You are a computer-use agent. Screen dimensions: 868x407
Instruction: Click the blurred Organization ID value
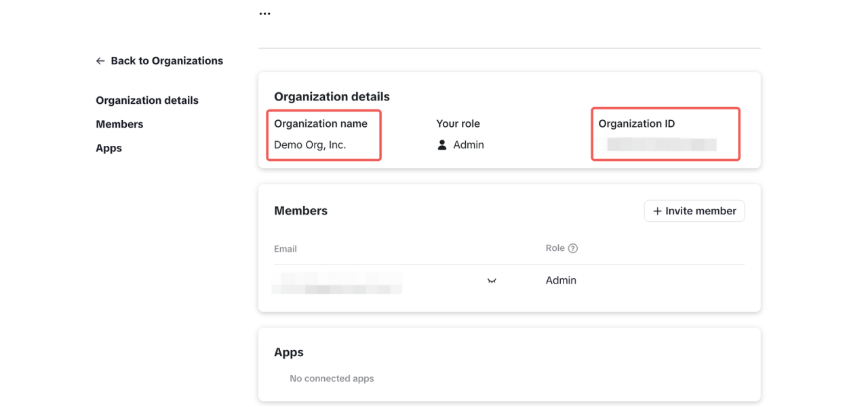click(x=661, y=144)
